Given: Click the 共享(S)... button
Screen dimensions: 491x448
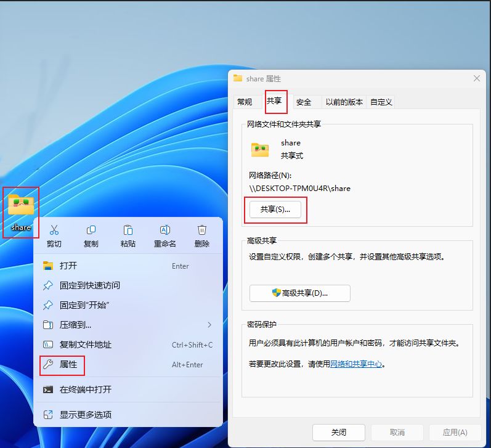Looking at the screenshot, I should point(275,210).
